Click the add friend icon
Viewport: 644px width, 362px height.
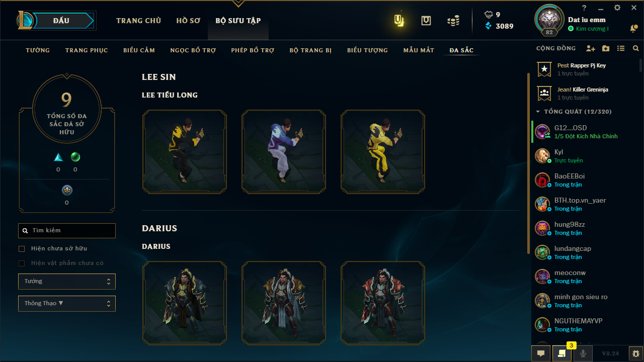pos(591,48)
